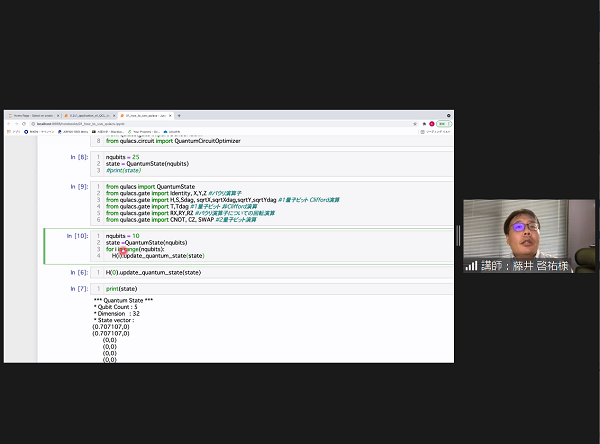Open the apps bookmark shortcut

tap(14, 132)
